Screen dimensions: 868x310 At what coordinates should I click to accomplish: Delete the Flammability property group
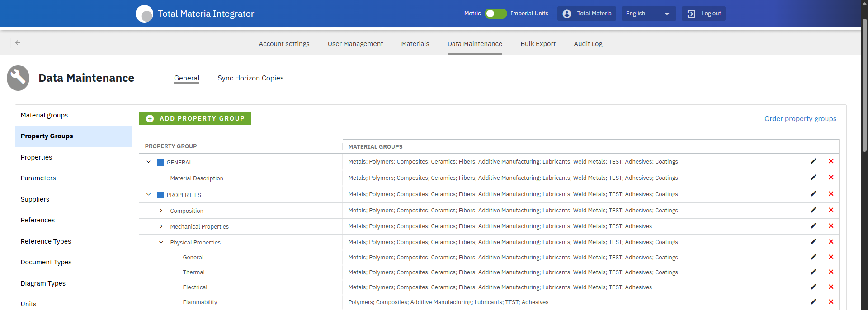point(831,302)
